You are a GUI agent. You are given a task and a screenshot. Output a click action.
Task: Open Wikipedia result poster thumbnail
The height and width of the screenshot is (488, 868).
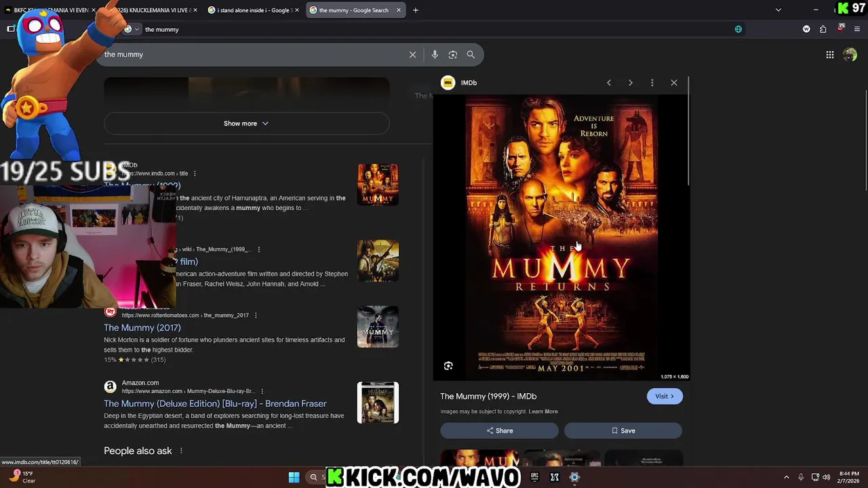[378, 260]
